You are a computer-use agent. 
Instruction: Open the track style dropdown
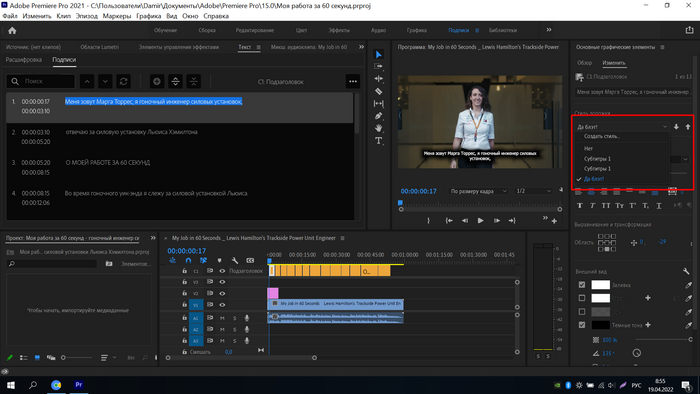(622, 127)
